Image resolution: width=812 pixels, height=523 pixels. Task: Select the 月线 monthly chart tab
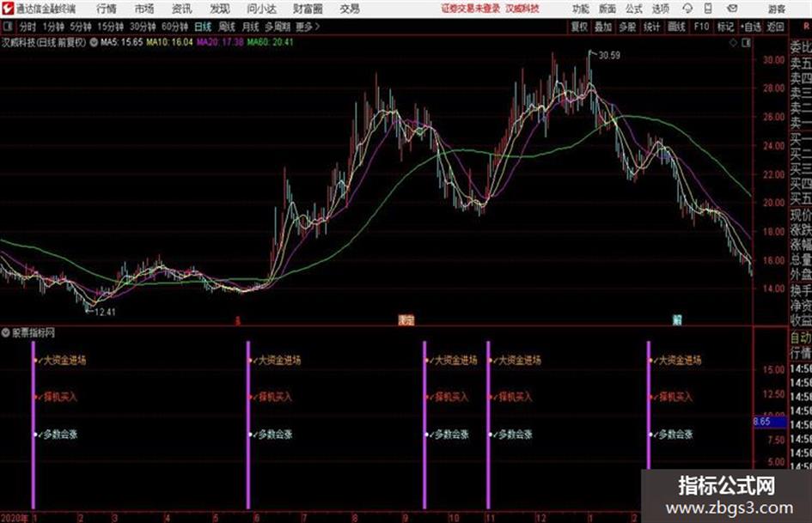point(251,27)
